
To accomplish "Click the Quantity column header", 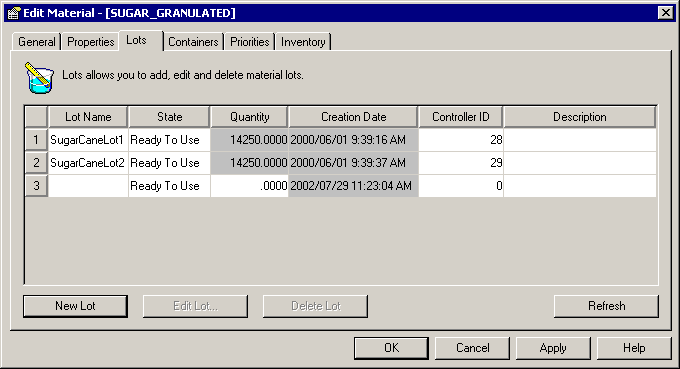I will coord(249,117).
